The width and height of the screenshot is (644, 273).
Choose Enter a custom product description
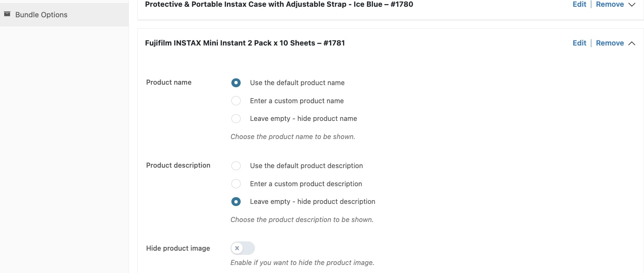pos(236,184)
